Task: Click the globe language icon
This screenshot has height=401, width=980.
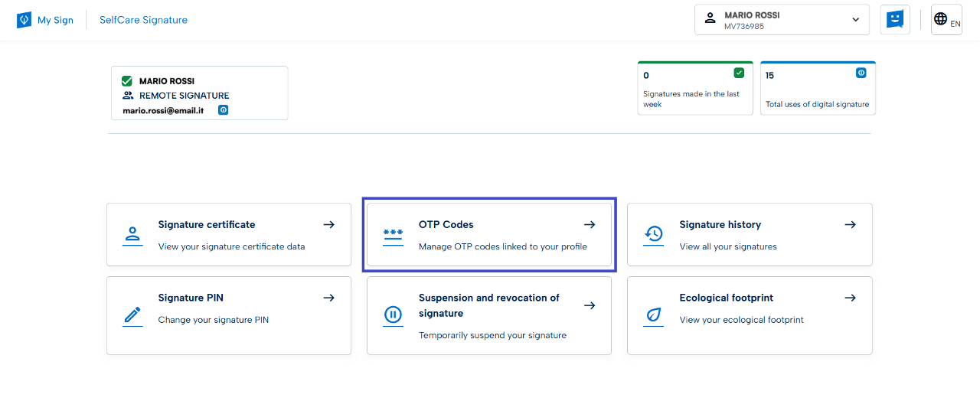Action: click(941, 19)
